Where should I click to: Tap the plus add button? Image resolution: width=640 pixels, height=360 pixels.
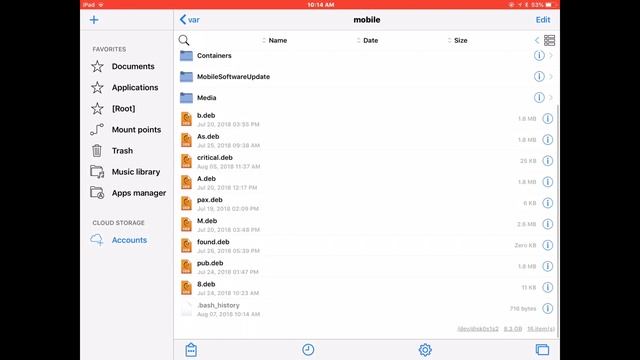(x=94, y=20)
